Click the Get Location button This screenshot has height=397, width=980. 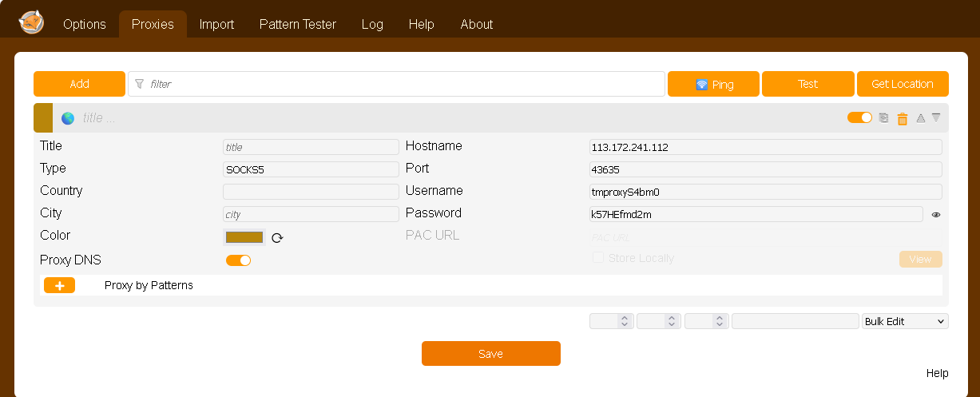[x=902, y=84]
